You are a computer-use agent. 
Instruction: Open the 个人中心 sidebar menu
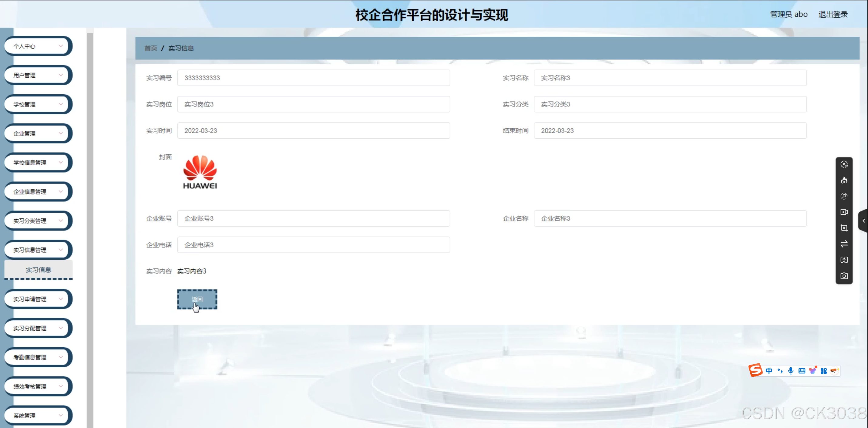click(x=38, y=46)
